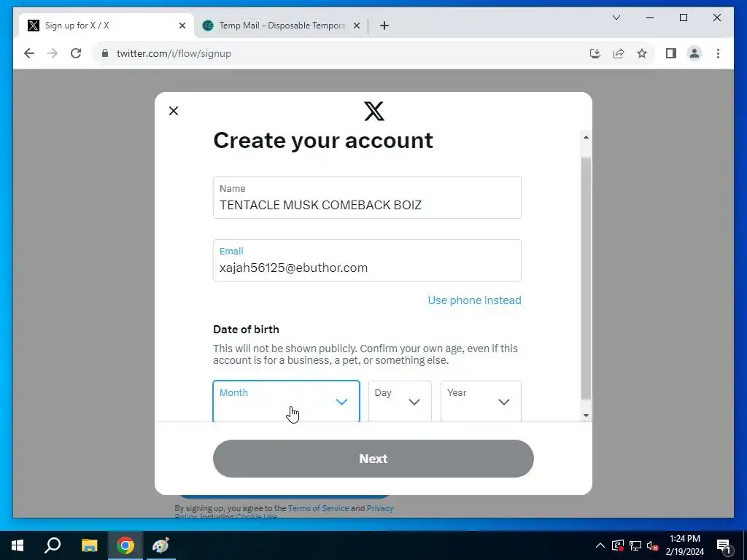
Task: Open the taskbar clock showing 1:24 PM
Action: [x=684, y=545]
